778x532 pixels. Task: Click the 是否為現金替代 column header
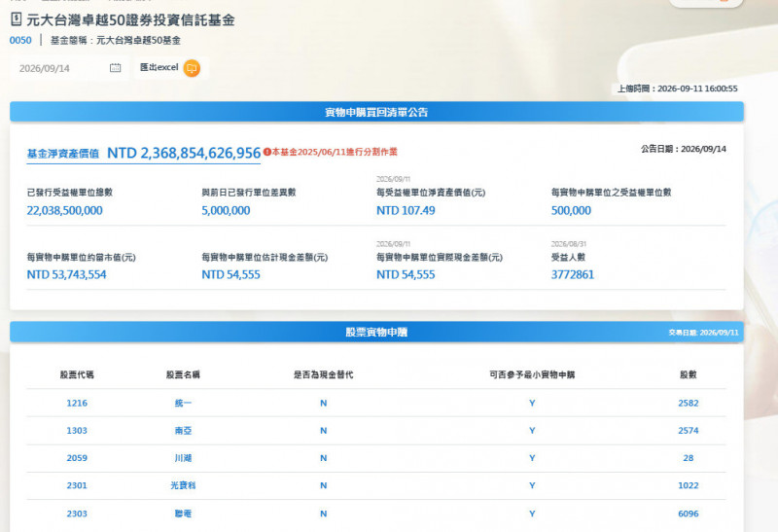(324, 374)
